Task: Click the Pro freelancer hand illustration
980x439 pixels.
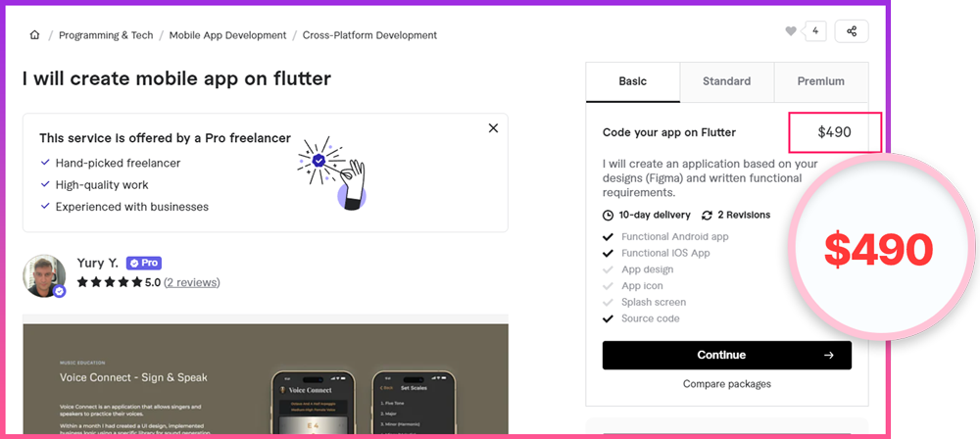Action: pos(332,172)
